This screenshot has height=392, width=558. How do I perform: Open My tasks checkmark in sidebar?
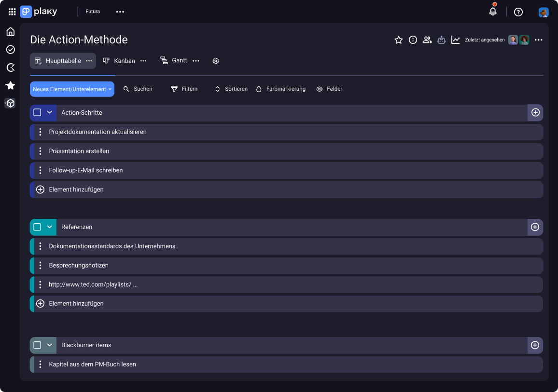(11, 49)
